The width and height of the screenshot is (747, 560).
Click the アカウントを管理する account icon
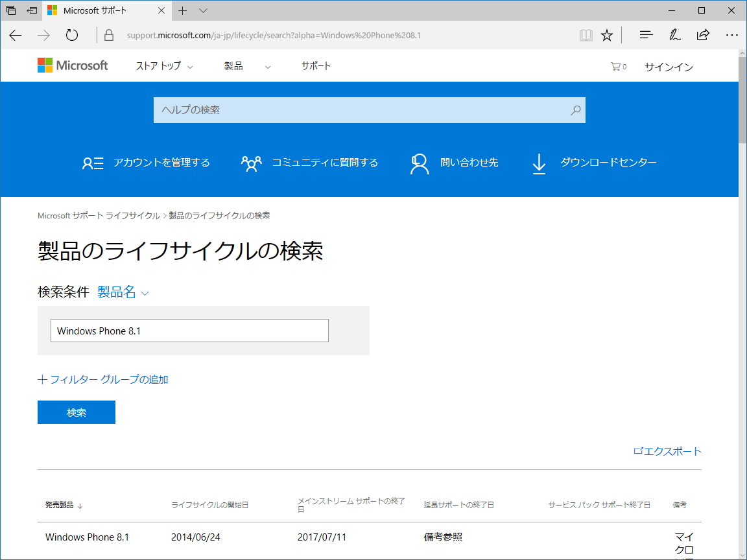[93, 163]
